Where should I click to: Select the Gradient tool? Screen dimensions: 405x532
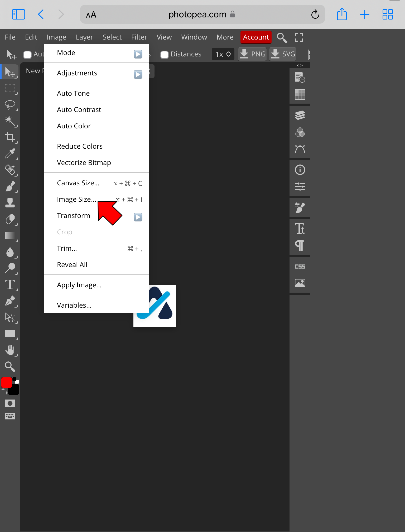[x=10, y=235]
